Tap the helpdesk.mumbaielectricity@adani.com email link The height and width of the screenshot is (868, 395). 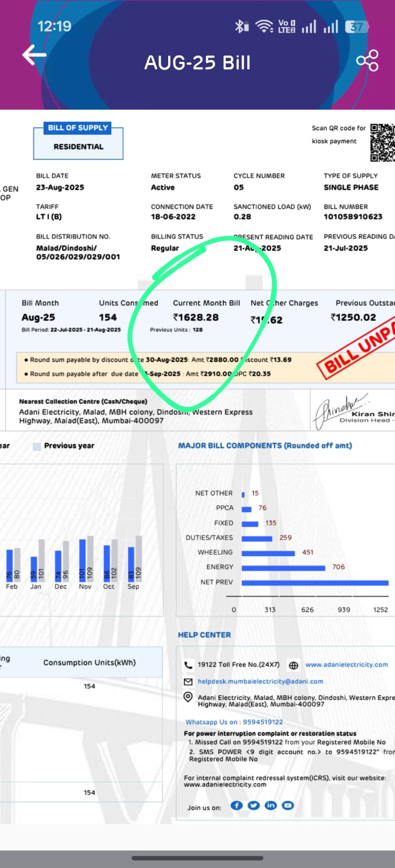(260, 681)
